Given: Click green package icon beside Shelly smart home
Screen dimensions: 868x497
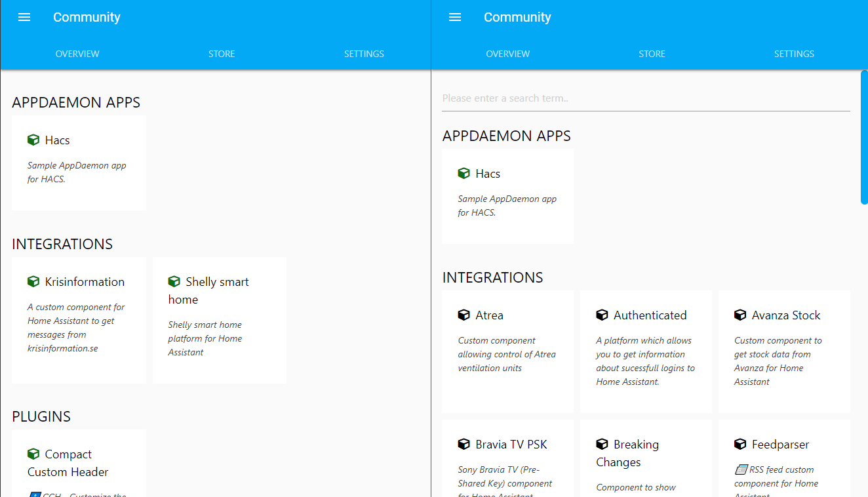Looking at the screenshot, I should pos(174,281).
